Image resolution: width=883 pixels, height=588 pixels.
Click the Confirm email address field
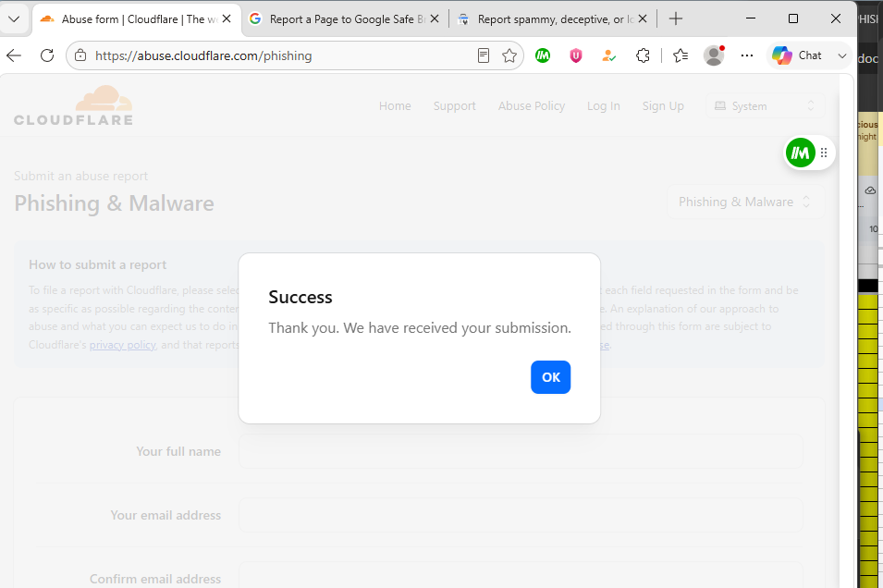click(x=521, y=575)
